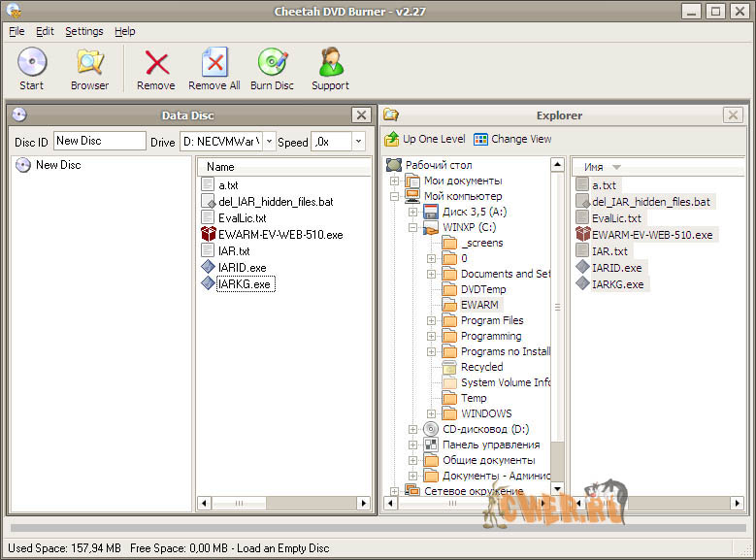Expand the Program Files folder node

432,320
